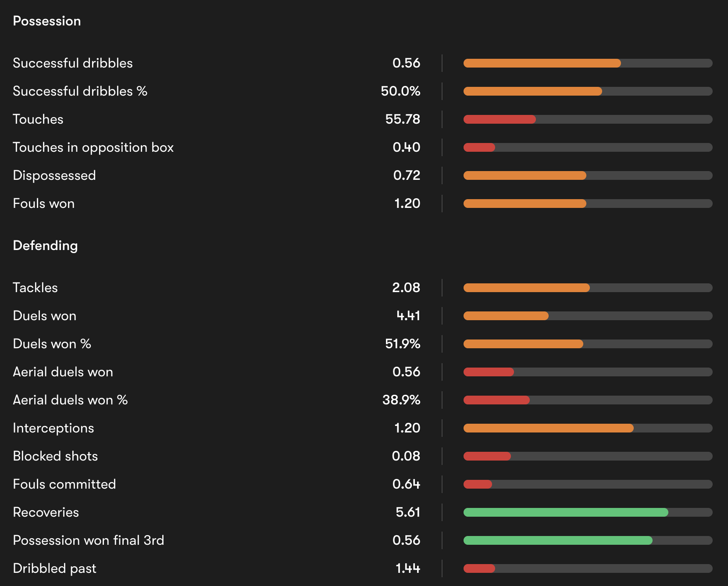The height and width of the screenshot is (586, 728).
Task: Select the Successful dribbles % label
Action: (80, 91)
